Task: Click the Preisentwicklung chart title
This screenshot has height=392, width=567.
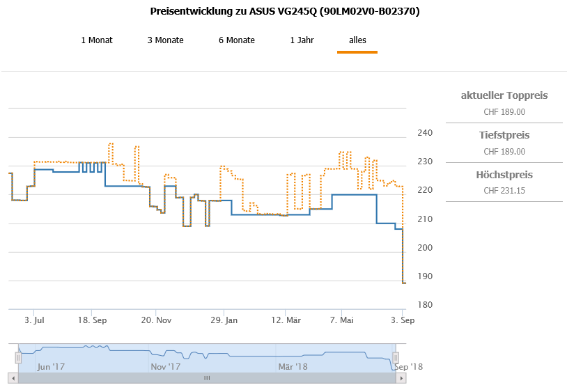Action: pos(285,12)
